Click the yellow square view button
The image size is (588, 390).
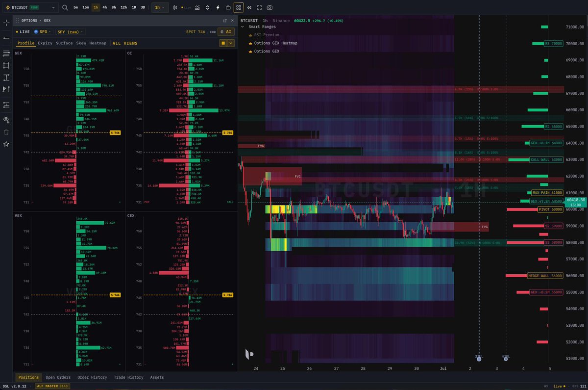[223, 43]
